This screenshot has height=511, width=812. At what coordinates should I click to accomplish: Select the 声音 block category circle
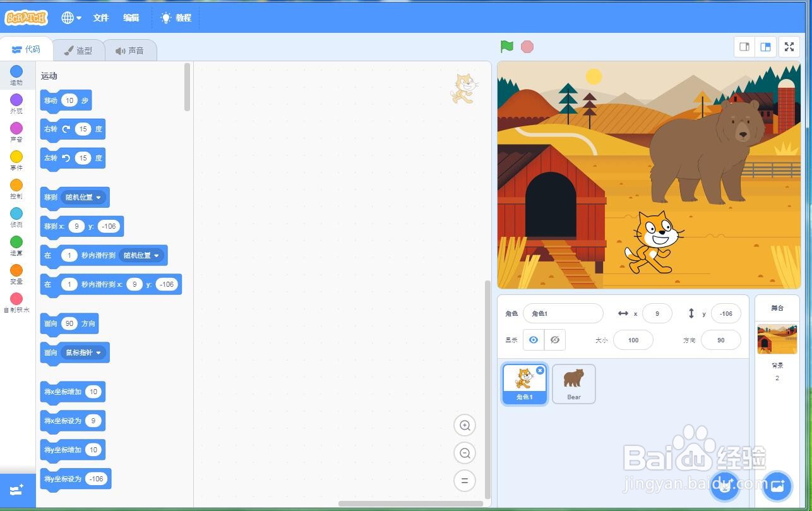[x=16, y=128]
